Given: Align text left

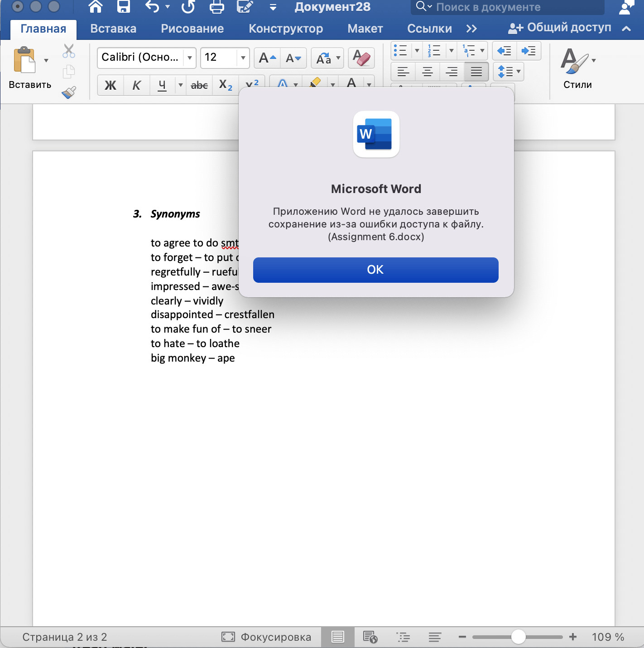Looking at the screenshot, I should [x=403, y=72].
